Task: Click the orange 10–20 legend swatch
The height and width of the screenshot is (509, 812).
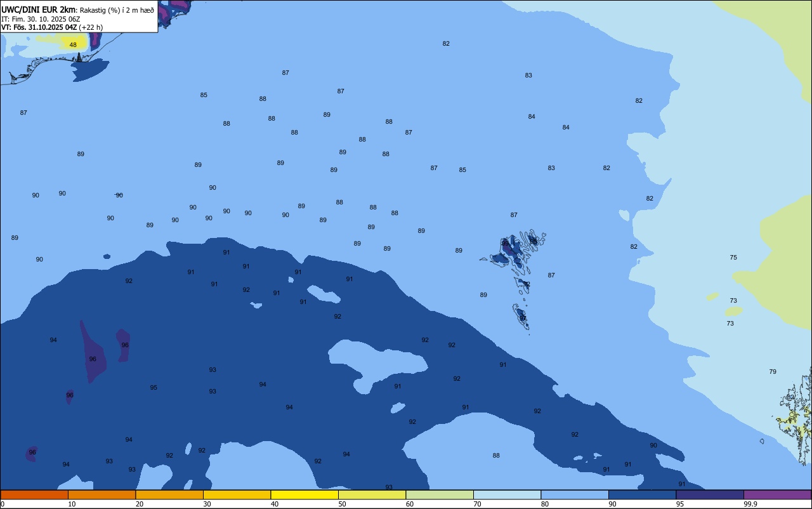Action: tap(101, 494)
